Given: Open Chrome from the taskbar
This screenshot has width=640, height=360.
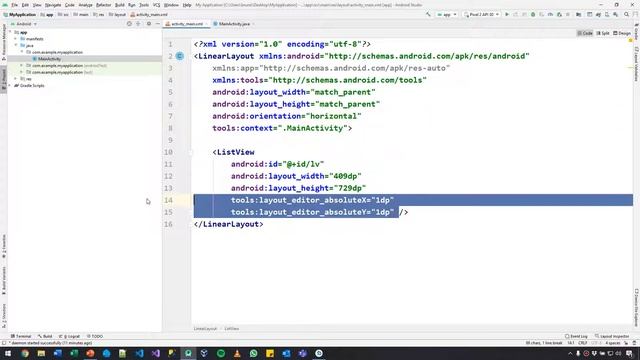Looking at the screenshot, I should point(25,353).
